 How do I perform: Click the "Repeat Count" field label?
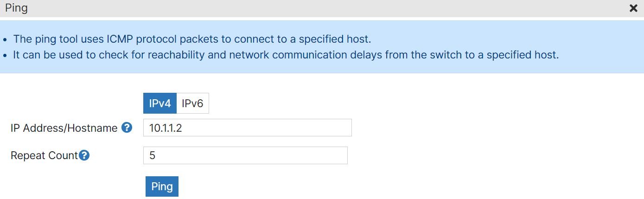[x=45, y=156]
